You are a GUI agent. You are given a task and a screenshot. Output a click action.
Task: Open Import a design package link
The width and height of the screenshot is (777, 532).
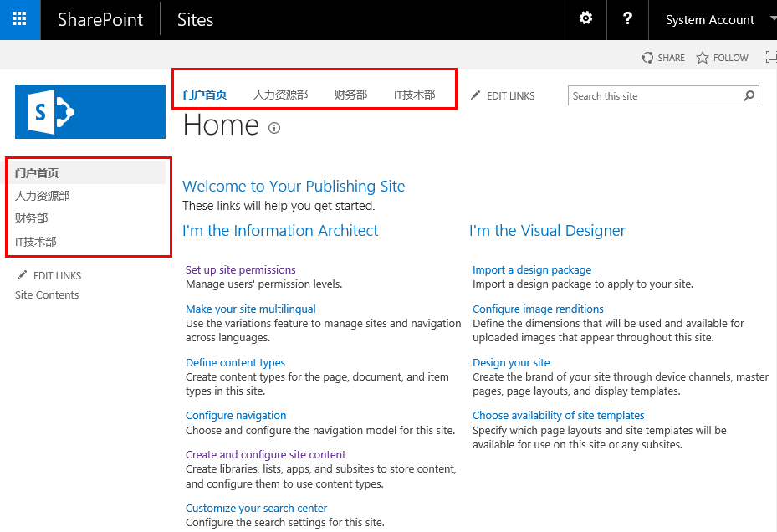click(532, 269)
